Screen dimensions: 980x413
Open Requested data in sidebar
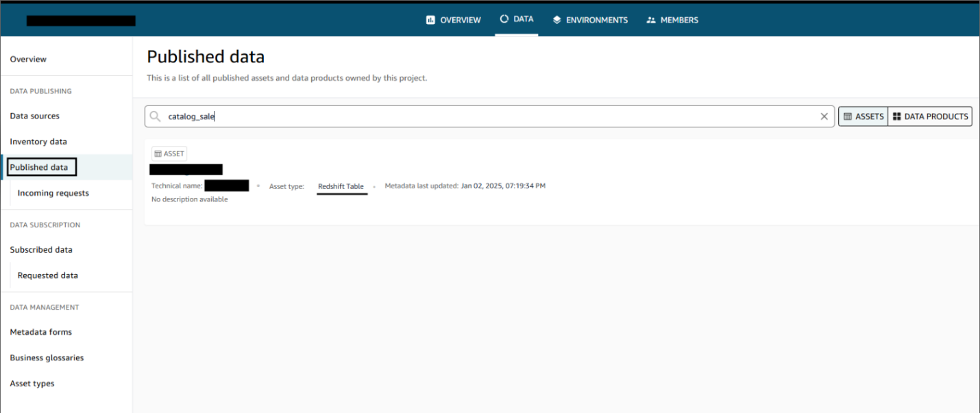tap(48, 275)
